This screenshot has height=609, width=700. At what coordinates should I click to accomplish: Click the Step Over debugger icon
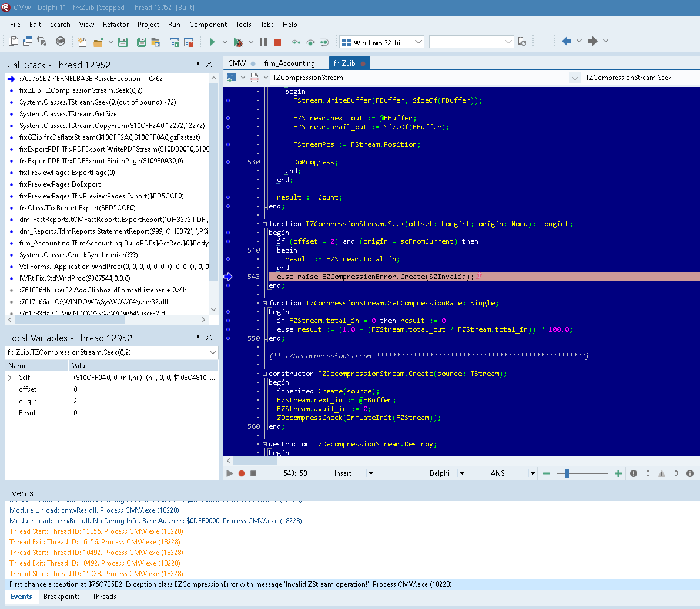click(297, 42)
